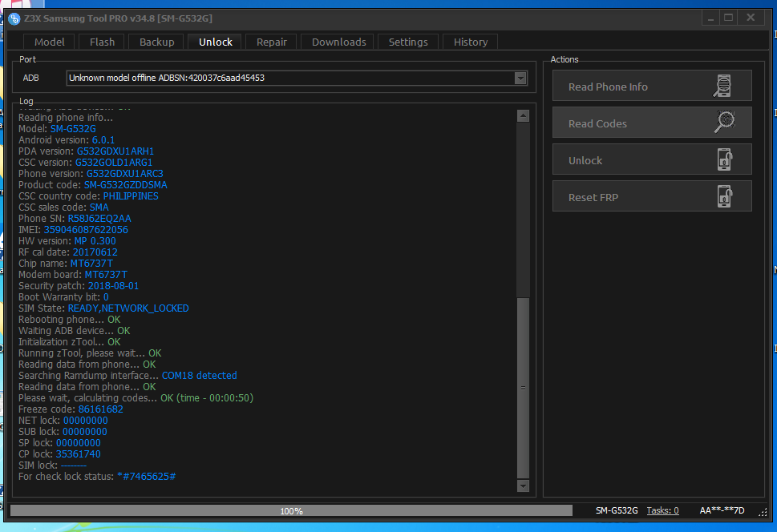Click the Reset FRP button
777x532 pixels.
(652, 196)
